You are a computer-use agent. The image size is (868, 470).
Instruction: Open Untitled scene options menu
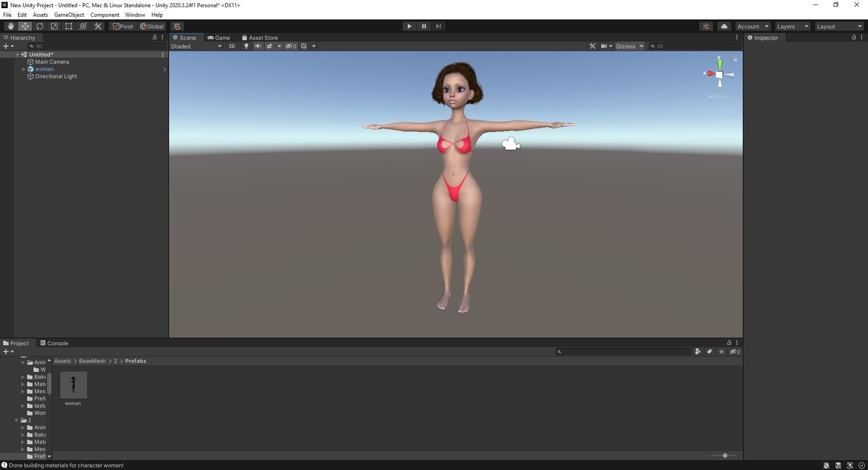point(163,55)
